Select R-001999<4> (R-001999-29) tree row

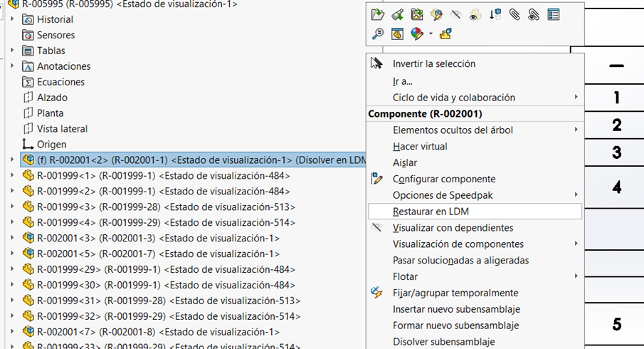coord(159,222)
